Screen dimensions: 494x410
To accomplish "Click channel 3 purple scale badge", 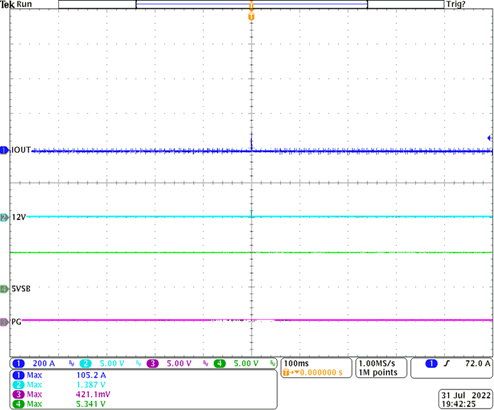I will (x=169, y=363).
